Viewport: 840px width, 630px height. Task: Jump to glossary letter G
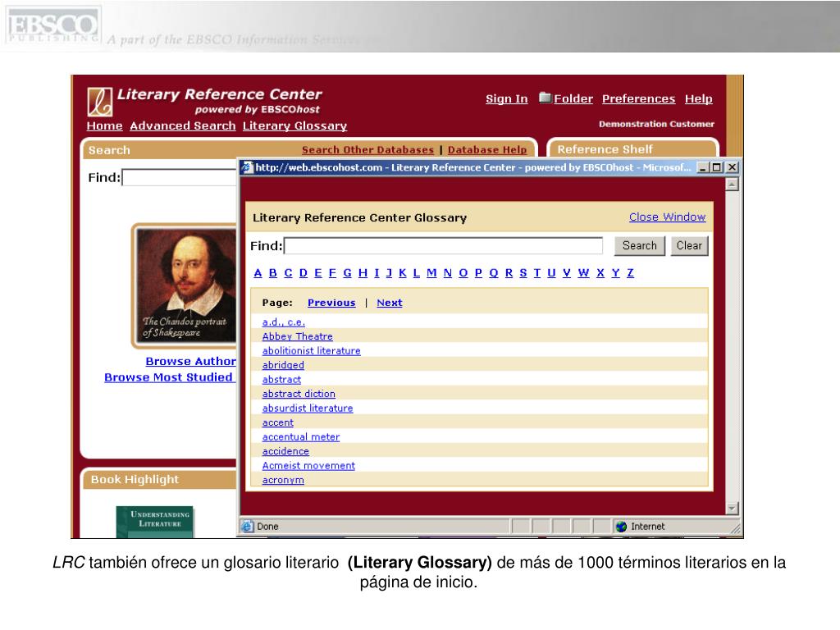[x=347, y=273]
